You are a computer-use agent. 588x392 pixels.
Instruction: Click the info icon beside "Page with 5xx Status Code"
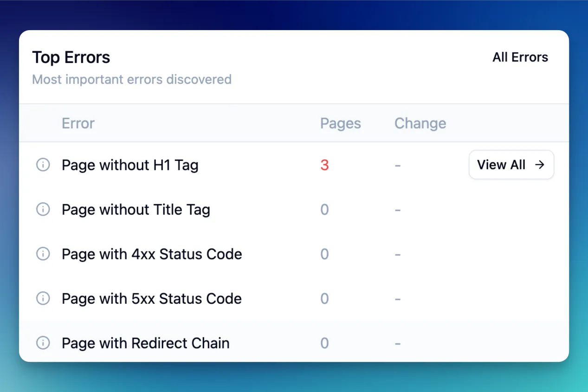tap(43, 298)
